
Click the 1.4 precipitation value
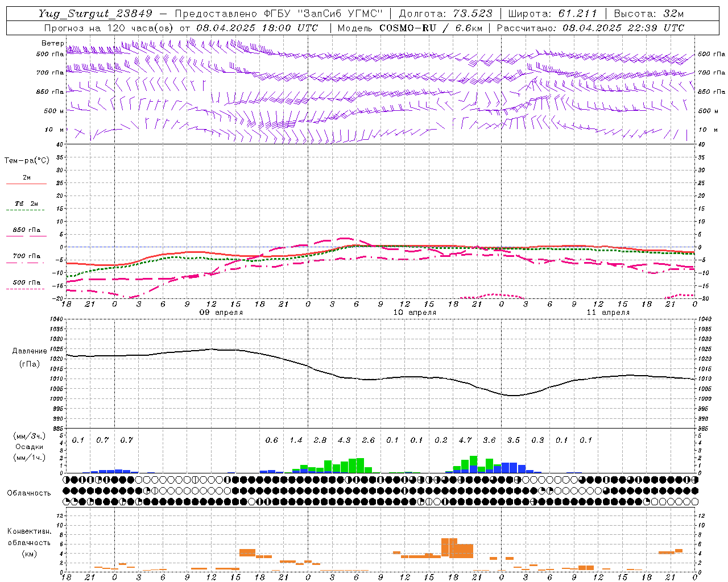(x=296, y=440)
